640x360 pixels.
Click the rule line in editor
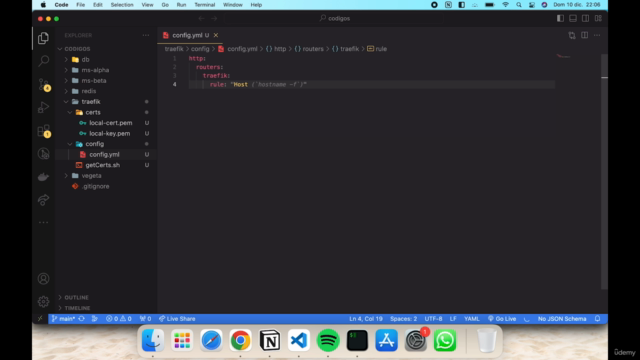[371, 84]
